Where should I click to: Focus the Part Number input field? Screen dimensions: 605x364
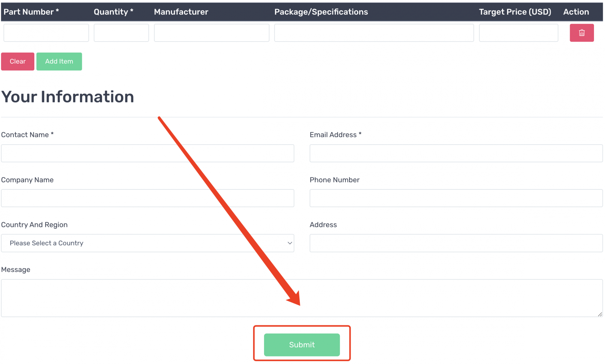click(x=46, y=33)
